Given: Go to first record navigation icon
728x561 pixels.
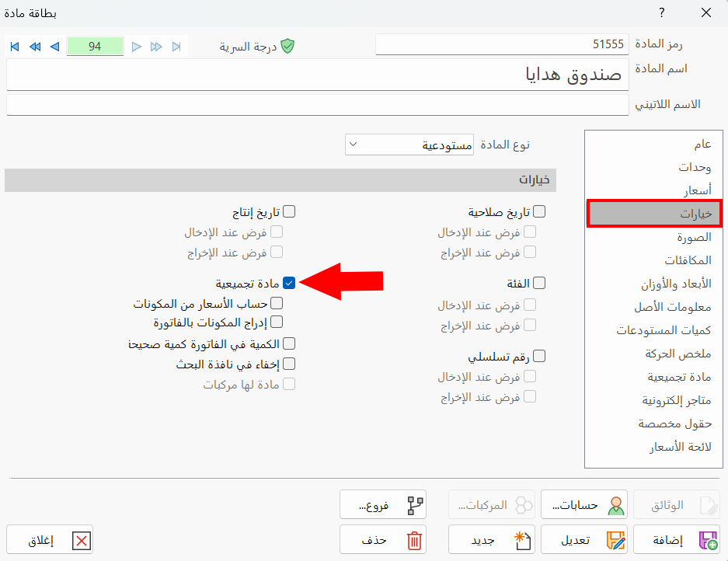Looking at the screenshot, I should click(x=15, y=47).
